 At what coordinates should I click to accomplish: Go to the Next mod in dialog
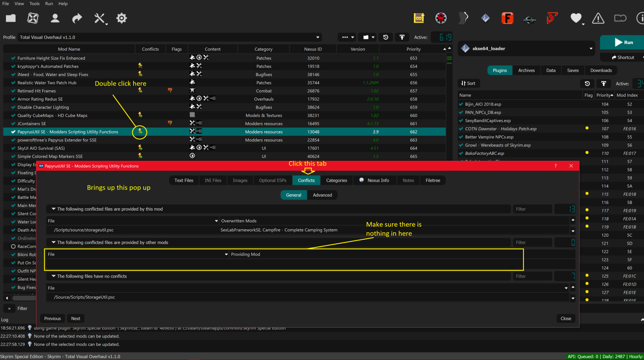click(x=75, y=318)
